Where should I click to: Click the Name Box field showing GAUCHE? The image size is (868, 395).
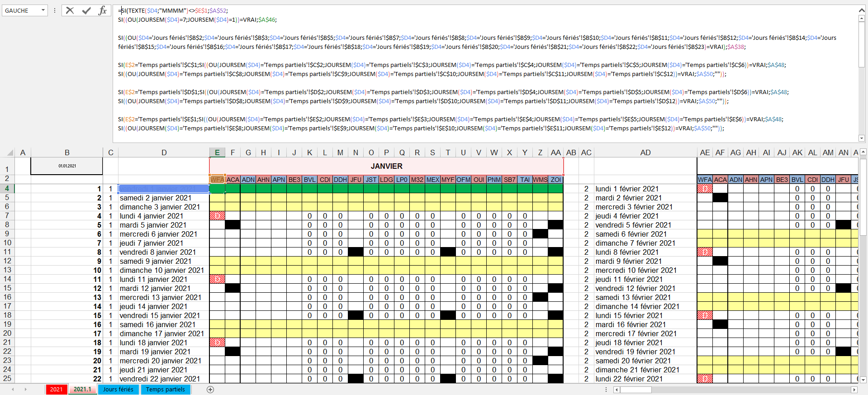(x=21, y=10)
